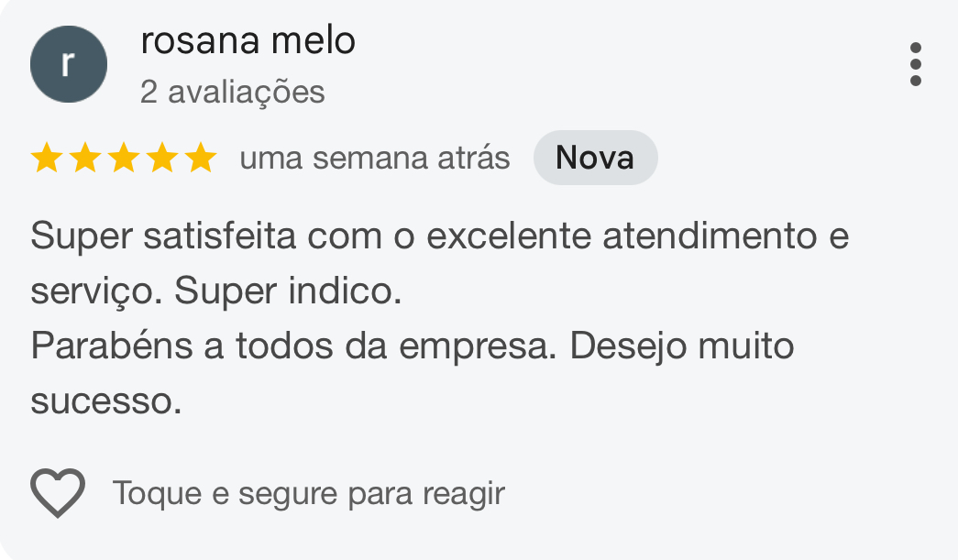Open rosana melo's round profile avatar

[69, 64]
